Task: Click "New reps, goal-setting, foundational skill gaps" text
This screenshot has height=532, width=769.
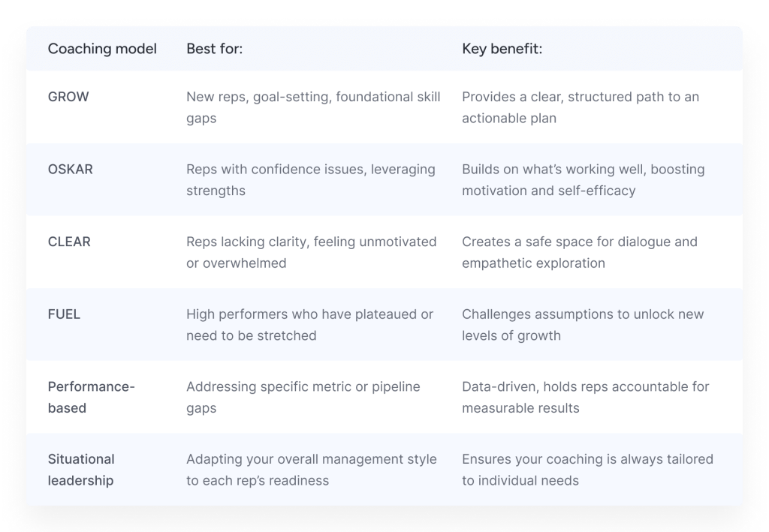Action: coord(313,107)
